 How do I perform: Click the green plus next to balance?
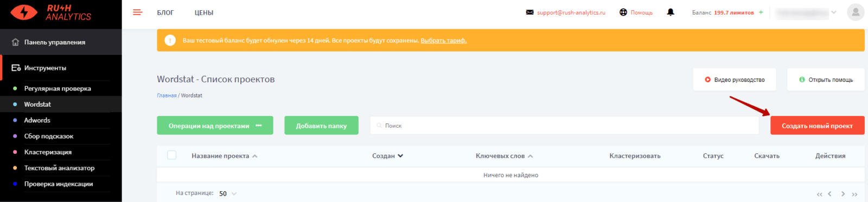[x=761, y=12]
